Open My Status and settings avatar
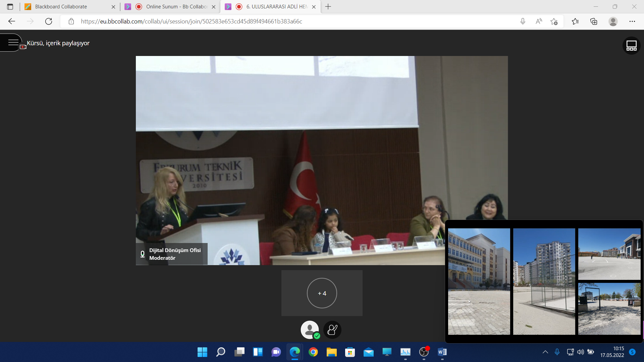The width and height of the screenshot is (644, 362). (x=310, y=330)
